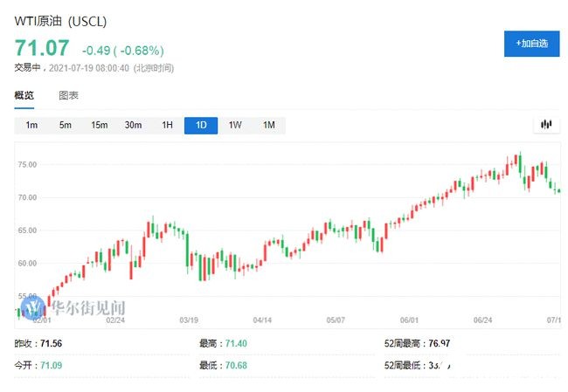Change chart to 1W weekly view
Screen dimensions: 568x392
pos(235,126)
